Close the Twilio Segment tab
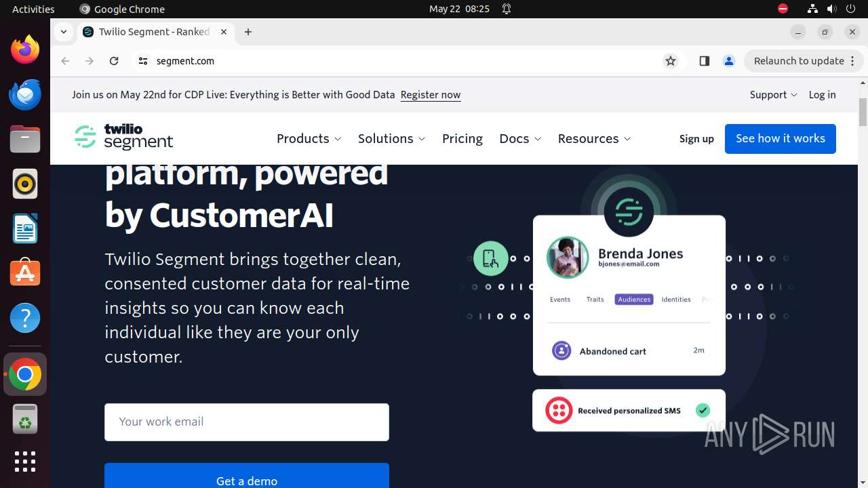The height and width of the screenshot is (488, 868). 224,32
